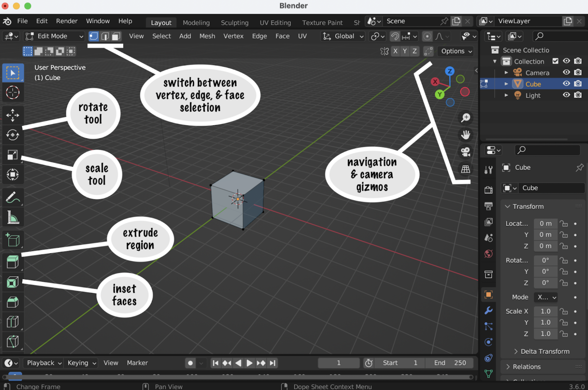
Task: Hide the Camera in viewport
Action: [x=566, y=72]
